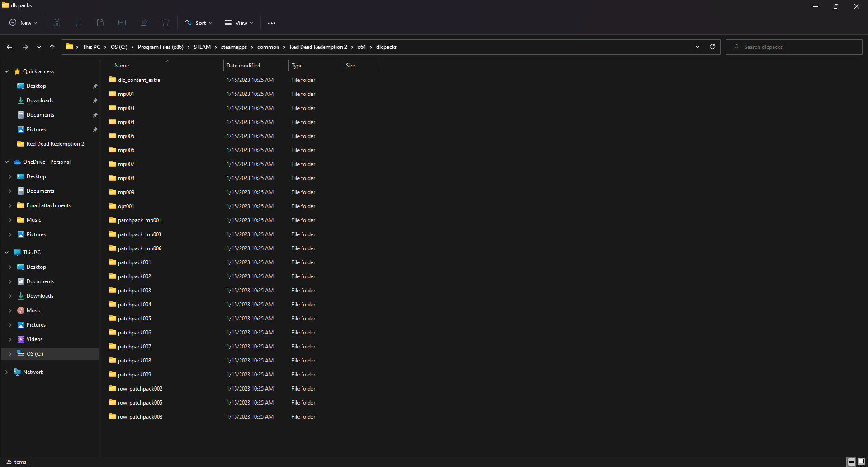Screen dimensions: 868x467
Task: Open the Sort dropdown menu
Action: (x=198, y=23)
